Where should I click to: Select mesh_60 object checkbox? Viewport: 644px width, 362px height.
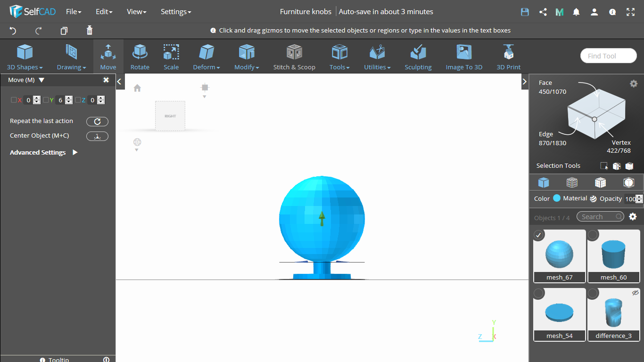[x=593, y=235]
